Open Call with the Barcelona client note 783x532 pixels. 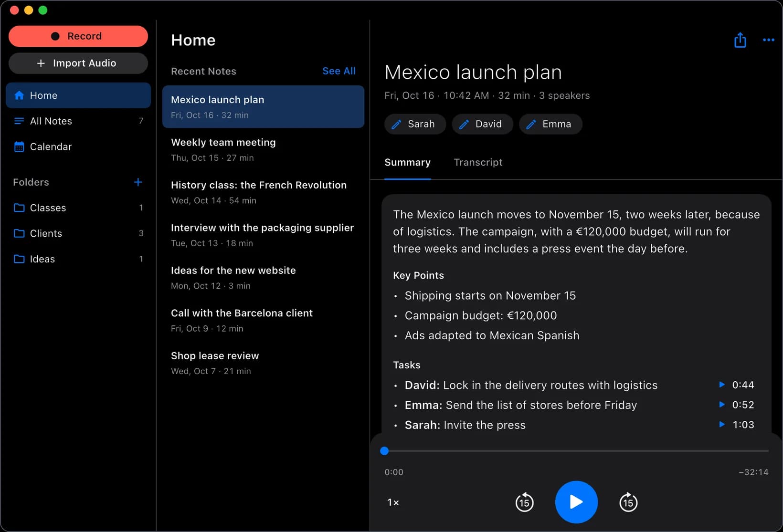pyautogui.click(x=263, y=320)
